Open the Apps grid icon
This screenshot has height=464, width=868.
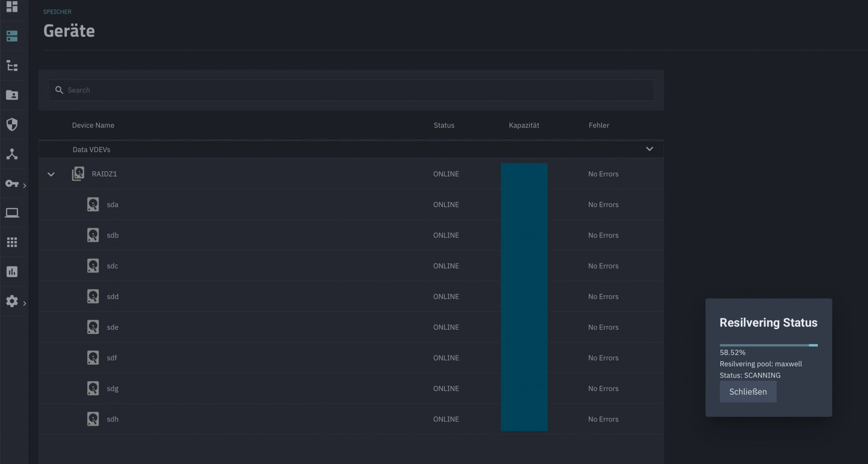(12, 242)
